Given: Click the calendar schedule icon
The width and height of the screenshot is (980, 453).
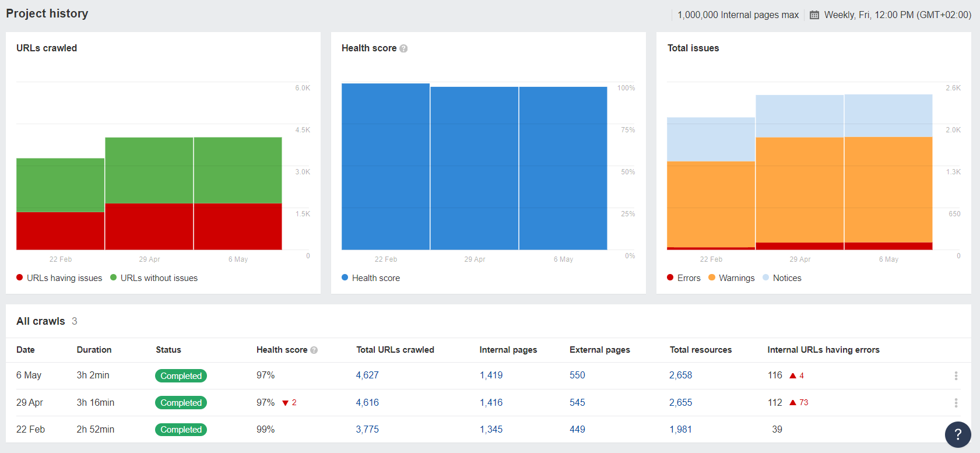Looking at the screenshot, I should click(x=814, y=15).
